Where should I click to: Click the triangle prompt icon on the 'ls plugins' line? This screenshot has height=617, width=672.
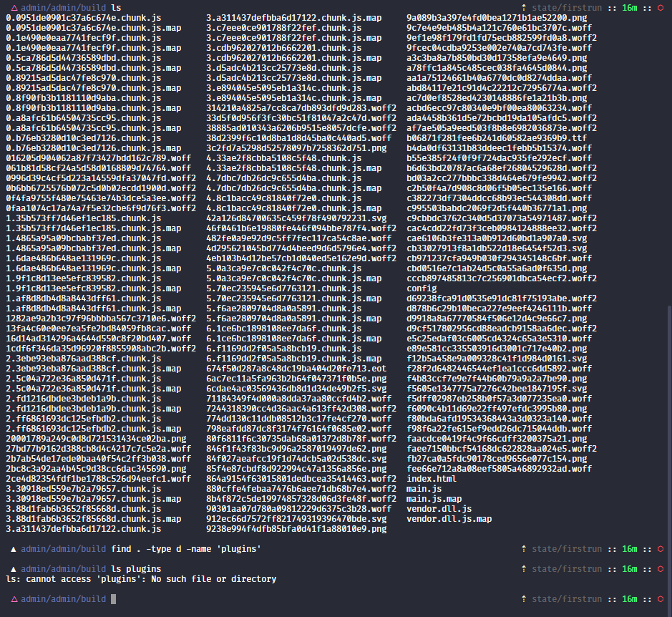[14, 569]
